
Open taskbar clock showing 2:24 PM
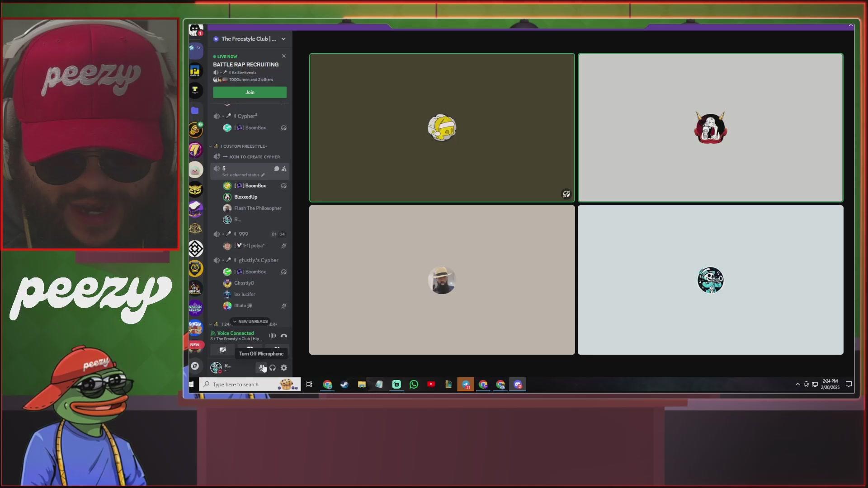point(830,385)
